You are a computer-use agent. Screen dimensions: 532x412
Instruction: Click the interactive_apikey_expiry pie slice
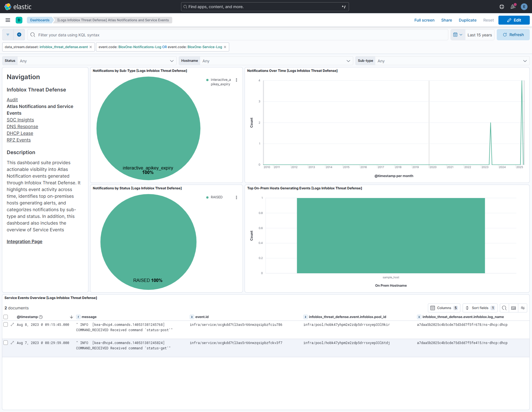coord(148,128)
